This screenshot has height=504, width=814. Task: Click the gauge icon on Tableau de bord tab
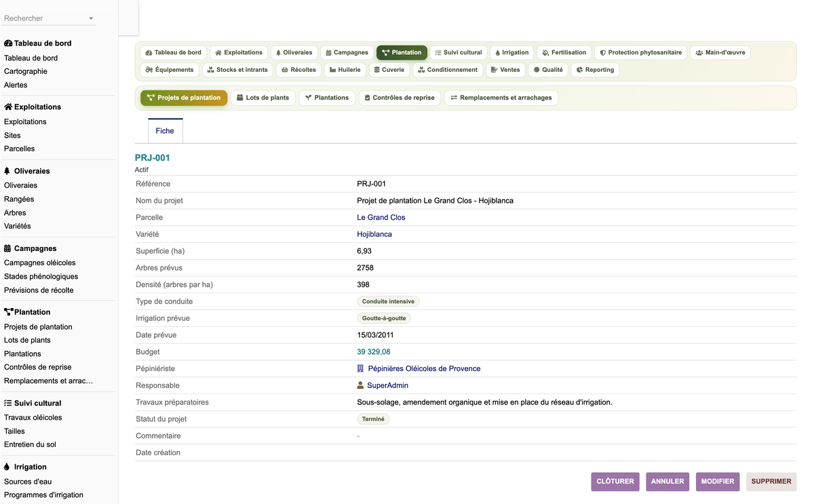[149, 53]
